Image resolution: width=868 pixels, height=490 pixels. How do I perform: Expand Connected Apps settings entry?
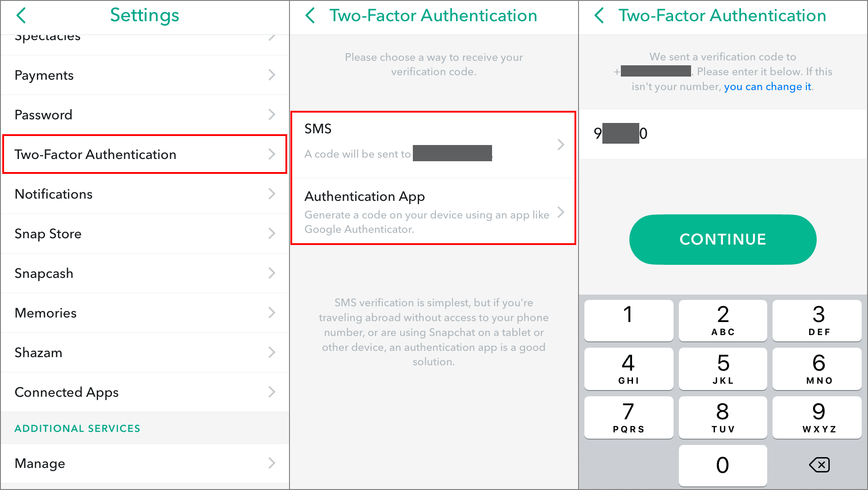click(x=145, y=392)
